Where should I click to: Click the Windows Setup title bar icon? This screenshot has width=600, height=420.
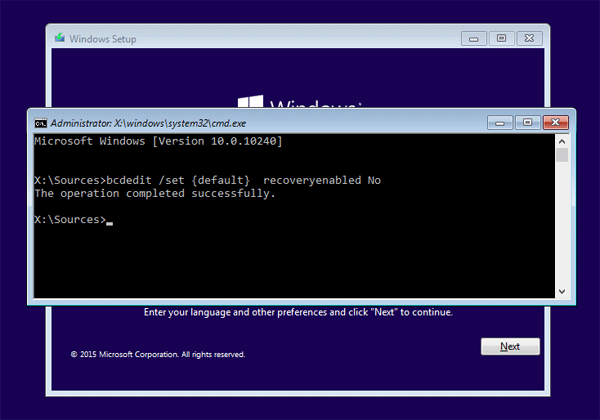tap(60, 38)
